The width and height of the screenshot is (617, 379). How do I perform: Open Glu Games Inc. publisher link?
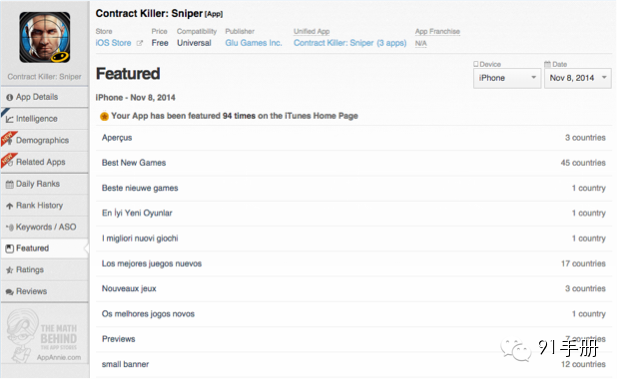click(253, 43)
